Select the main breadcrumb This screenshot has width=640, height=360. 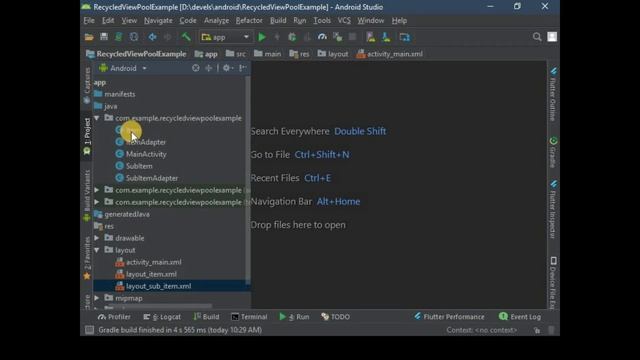[x=267, y=54]
